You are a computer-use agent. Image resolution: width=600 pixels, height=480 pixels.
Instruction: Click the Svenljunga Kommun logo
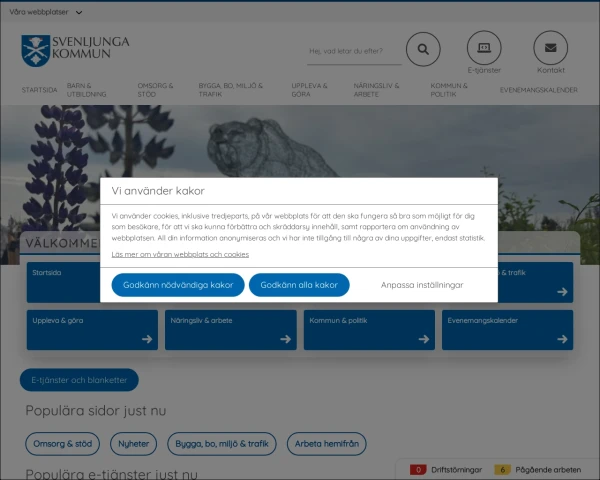75,51
